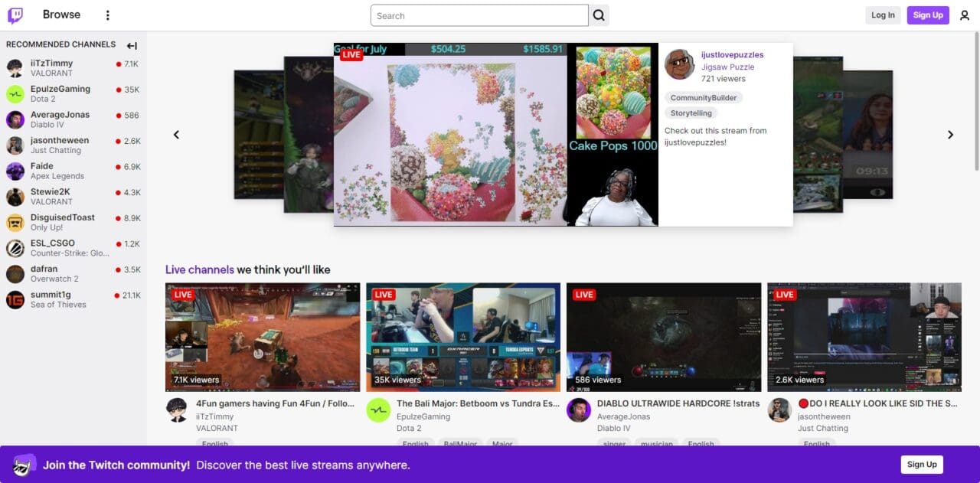Viewport: 980px width, 483px height.
Task: Open 'DIABLO ULTRAWIDE HARDCORE !strats' title
Action: tap(678, 403)
